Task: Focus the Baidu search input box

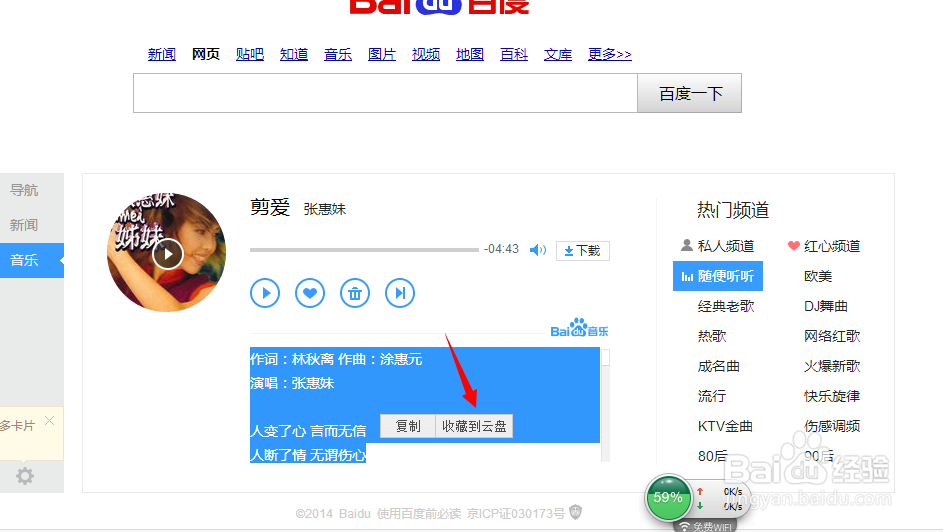Action: (x=385, y=93)
